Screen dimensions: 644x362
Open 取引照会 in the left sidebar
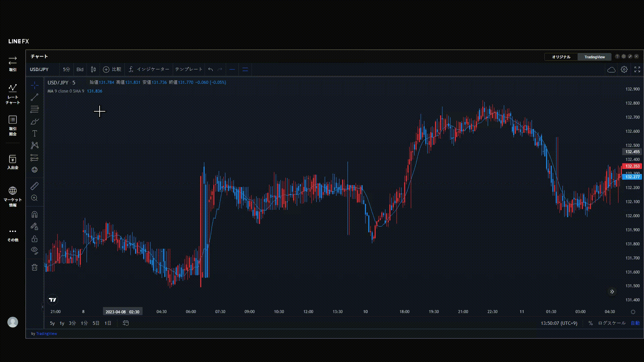pyautogui.click(x=13, y=126)
